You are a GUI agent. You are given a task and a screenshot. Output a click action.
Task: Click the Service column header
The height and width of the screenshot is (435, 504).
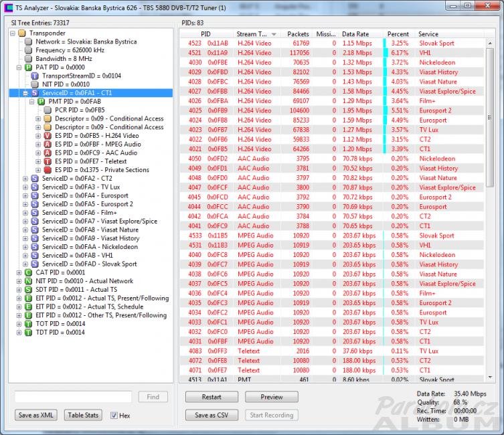[x=428, y=33]
